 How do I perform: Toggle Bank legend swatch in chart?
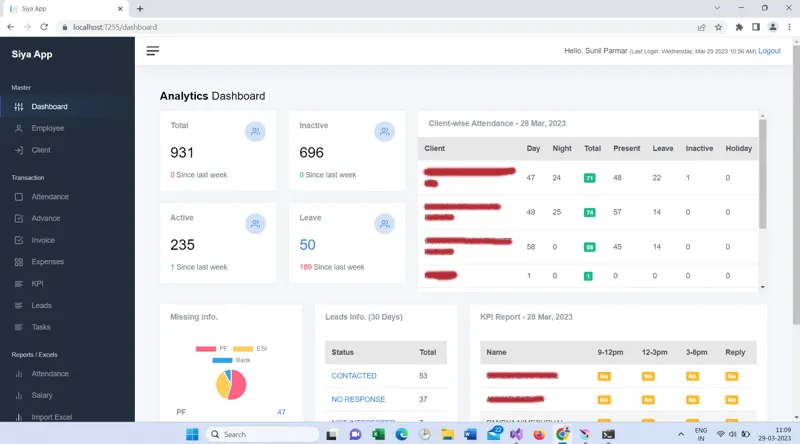222,360
